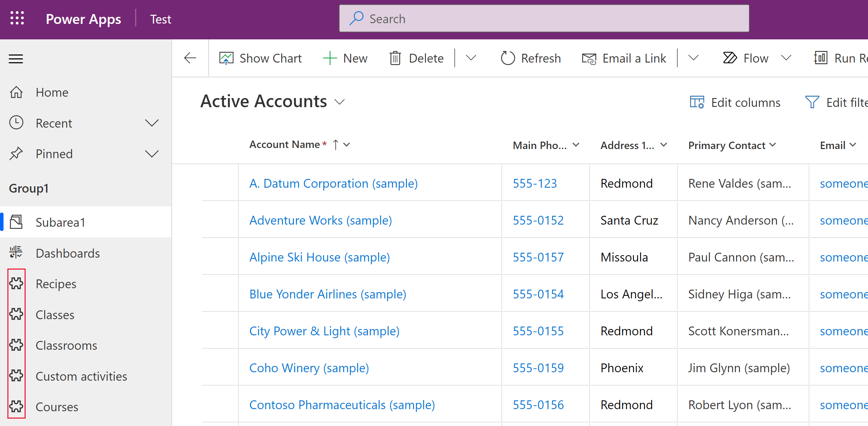Open A. Datum Corporation sample record
The width and height of the screenshot is (868, 426).
point(333,183)
